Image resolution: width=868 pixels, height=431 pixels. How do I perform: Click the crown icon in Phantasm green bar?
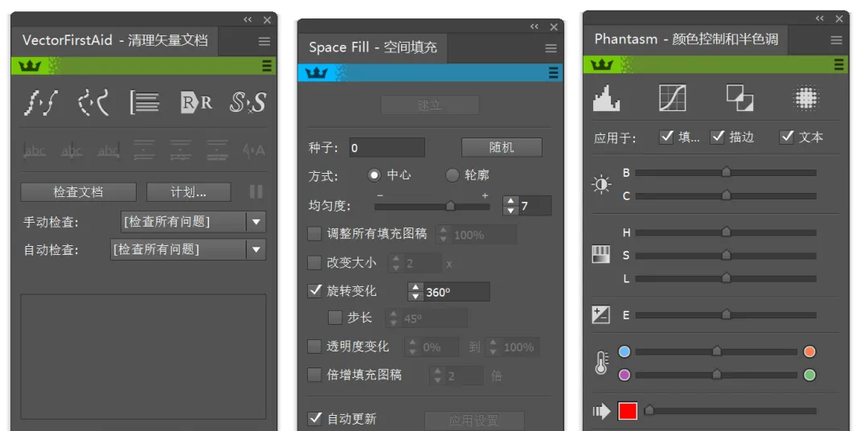tap(602, 65)
